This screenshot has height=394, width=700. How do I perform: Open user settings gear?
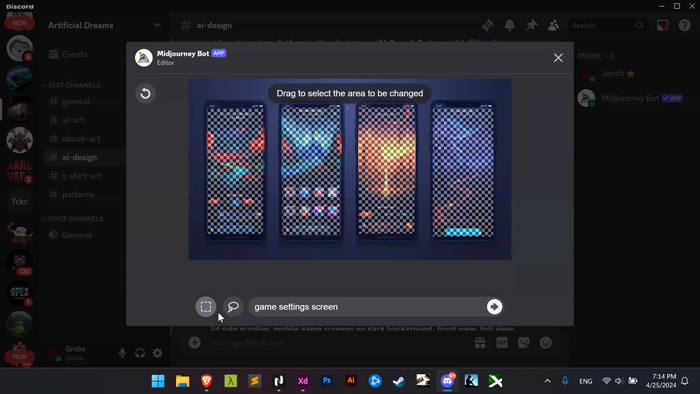point(158,353)
